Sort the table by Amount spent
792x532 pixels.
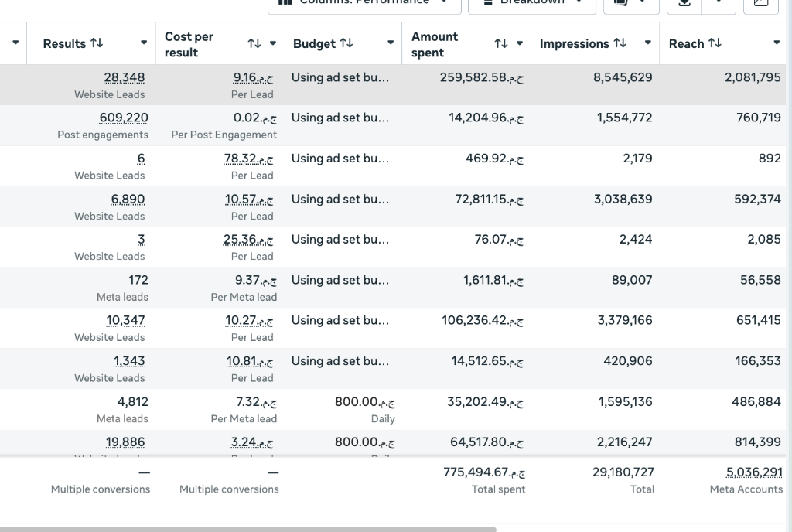[500, 43]
